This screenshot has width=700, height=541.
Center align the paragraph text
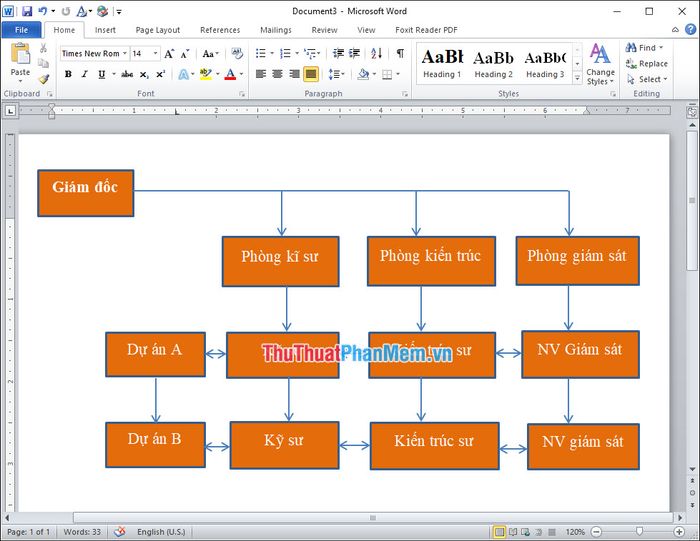(x=277, y=74)
